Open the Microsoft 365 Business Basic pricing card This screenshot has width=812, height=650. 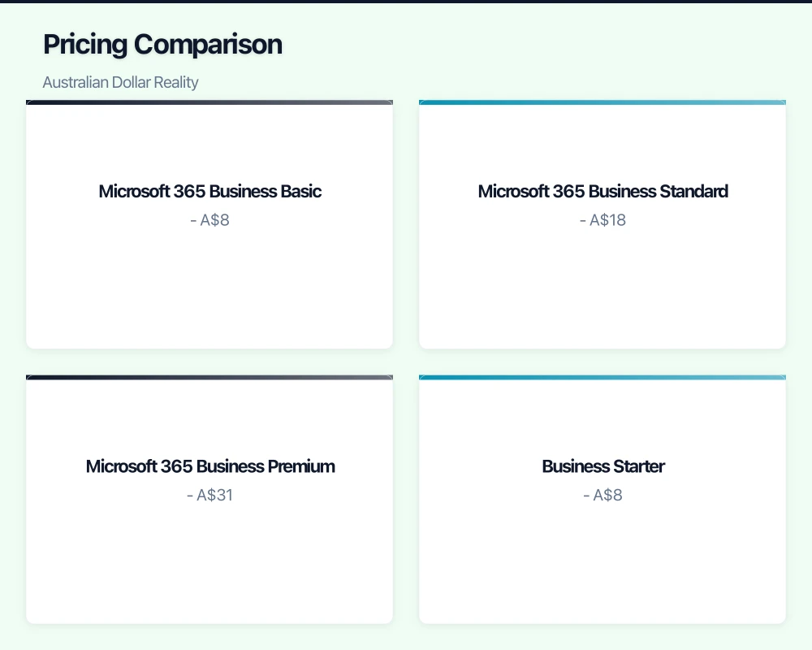pyautogui.click(x=209, y=284)
